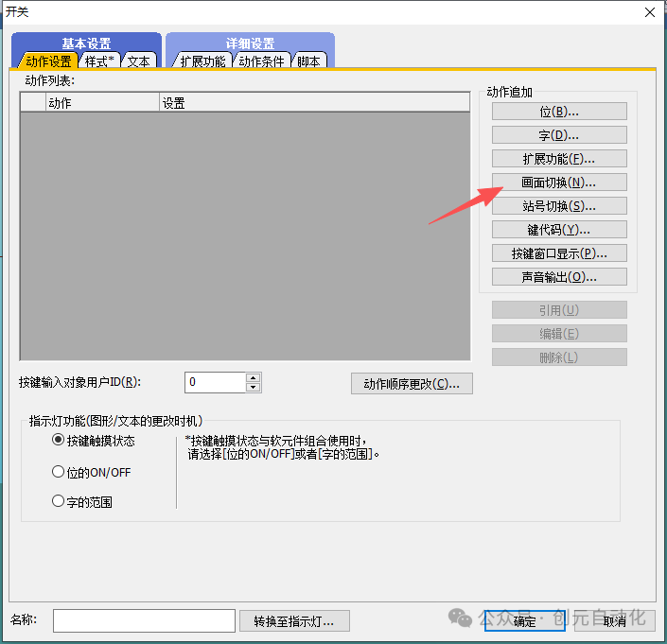Add a 画面切换(N)... action

tap(559, 183)
